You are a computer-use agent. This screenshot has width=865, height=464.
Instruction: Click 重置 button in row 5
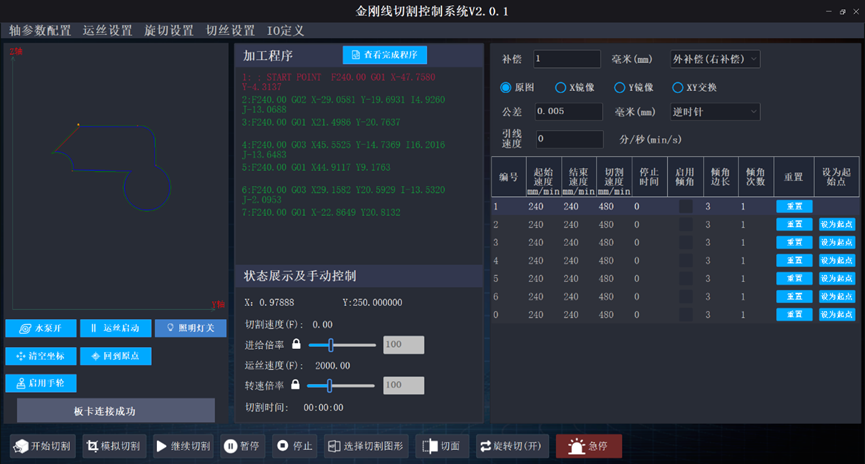point(794,279)
